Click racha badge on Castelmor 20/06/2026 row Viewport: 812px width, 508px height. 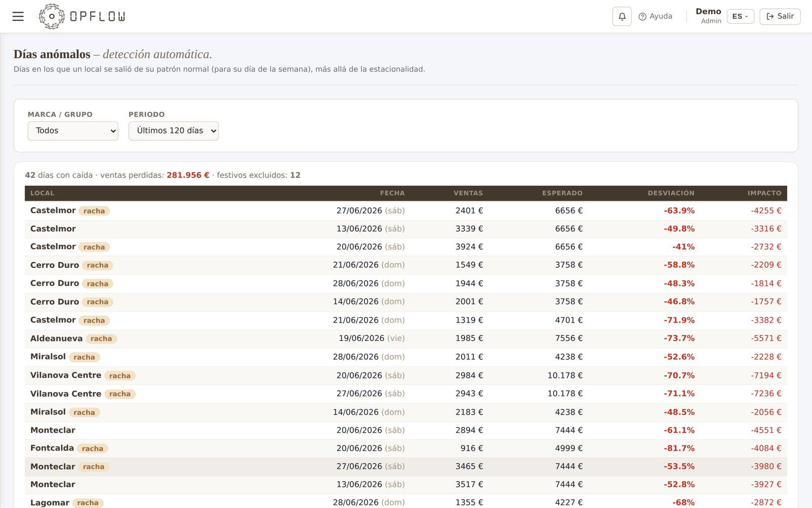[x=94, y=247]
